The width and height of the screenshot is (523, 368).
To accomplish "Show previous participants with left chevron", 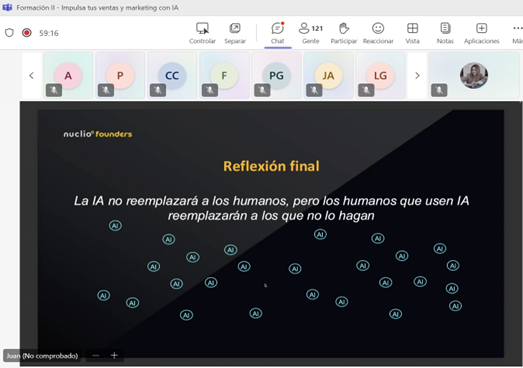I will click(x=32, y=76).
